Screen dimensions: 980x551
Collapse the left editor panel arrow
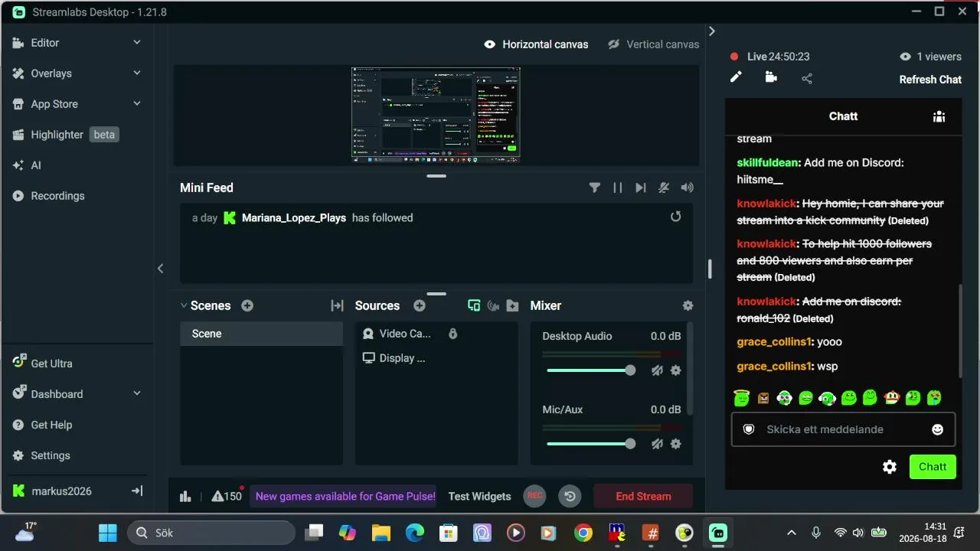[x=160, y=269]
